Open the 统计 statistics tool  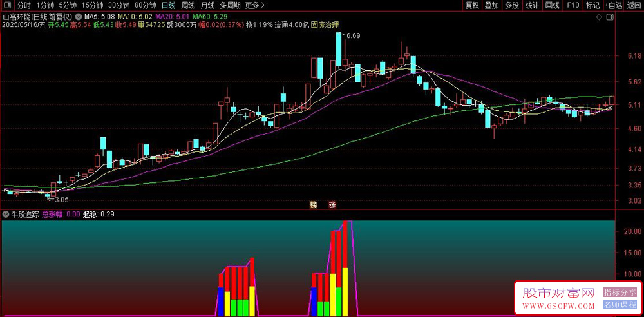(x=532, y=5)
